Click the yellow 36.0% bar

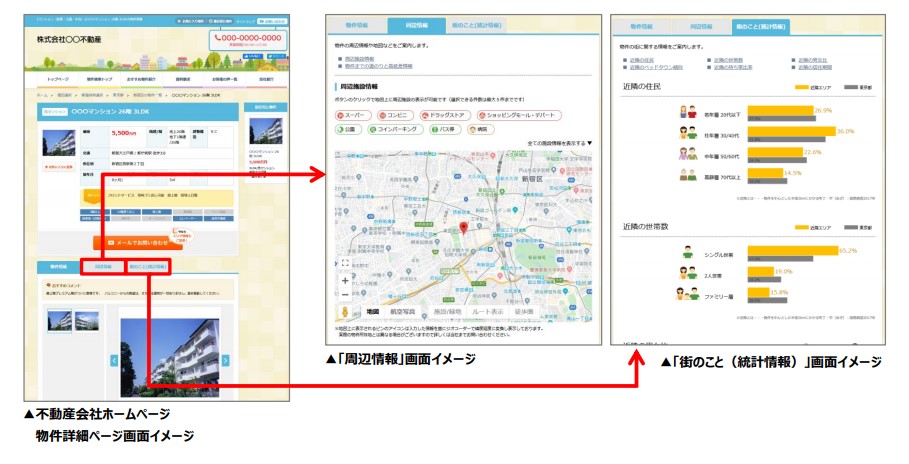pyautogui.click(x=791, y=131)
